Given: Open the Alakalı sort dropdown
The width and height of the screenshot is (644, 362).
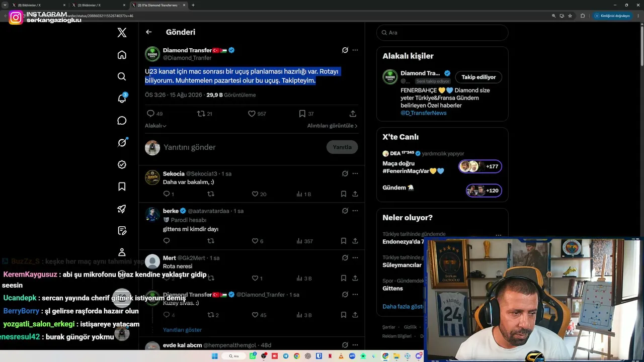Looking at the screenshot, I should (x=155, y=126).
